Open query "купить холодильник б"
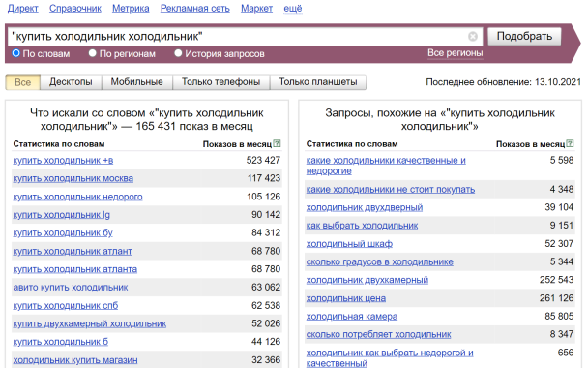Viewport: 588px width, 368px height. [x=61, y=342]
